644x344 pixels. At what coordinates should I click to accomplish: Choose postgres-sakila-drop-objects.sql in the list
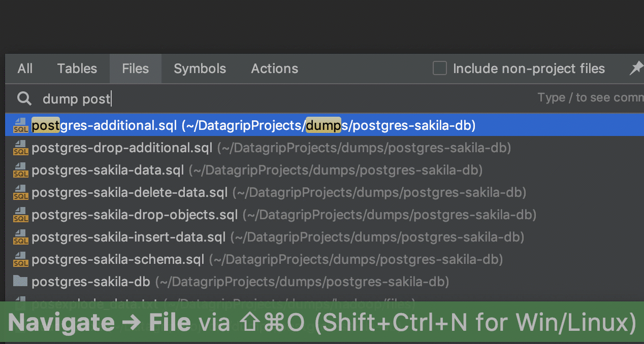pos(135,215)
